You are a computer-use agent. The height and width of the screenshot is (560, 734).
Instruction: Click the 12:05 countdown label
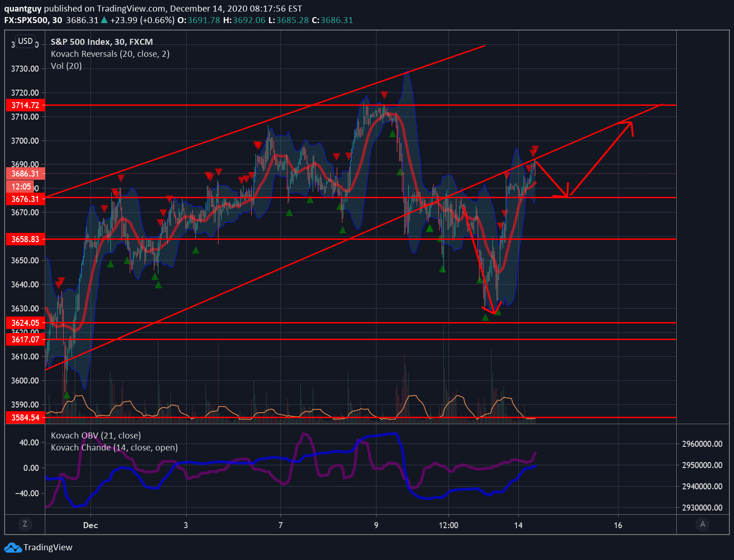21,187
